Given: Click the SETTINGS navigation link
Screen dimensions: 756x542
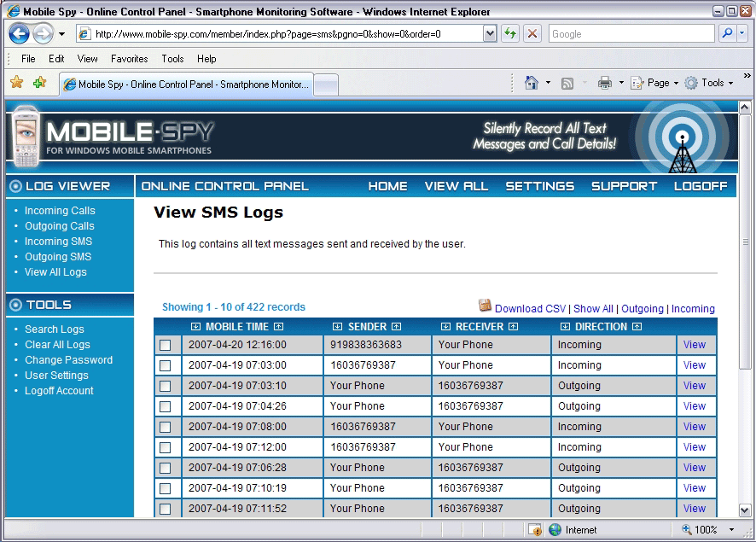Looking at the screenshot, I should [539, 186].
